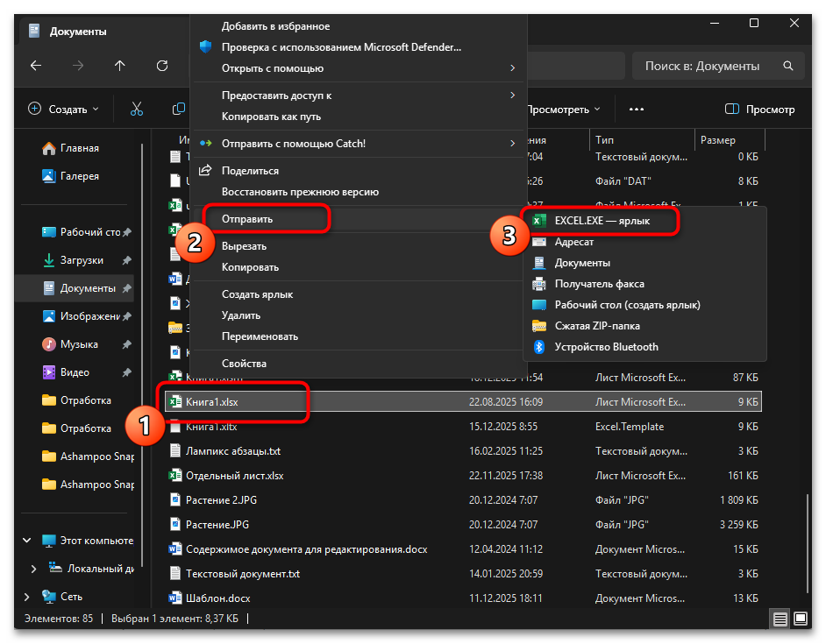Open the Создать dropdown
Image resolution: width=826 pixels, height=644 pixels.
(x=63, y=109)
